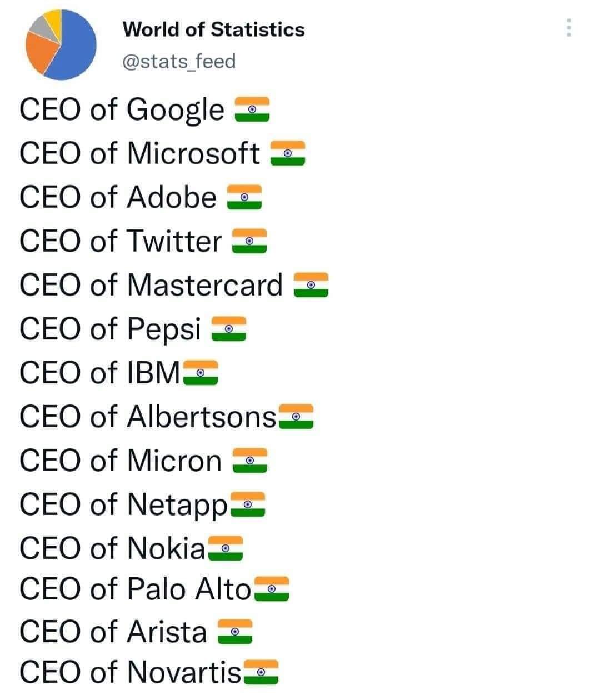
Task: Click India flag after Pepsi
Action: point(228,329)
